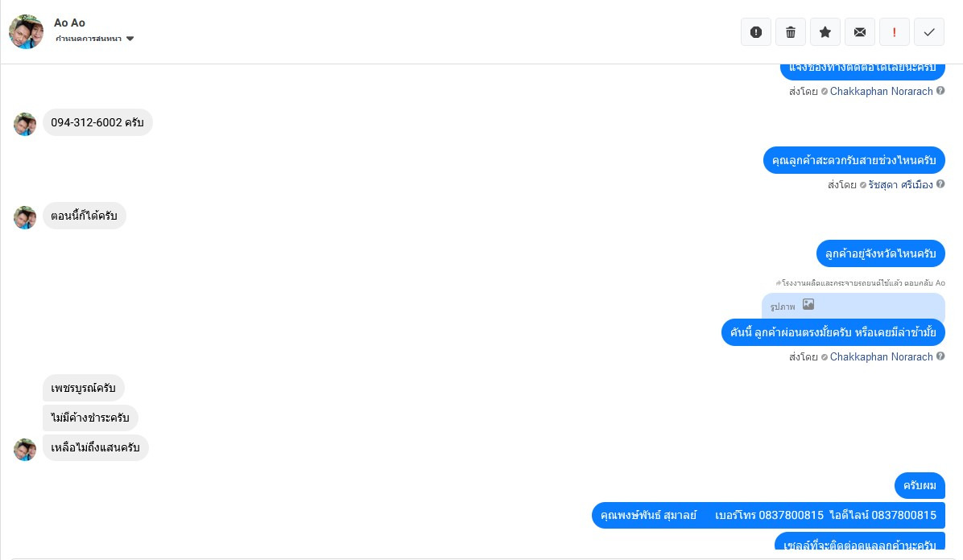Click the spam report exclamation circle icon

pos(756,32)
